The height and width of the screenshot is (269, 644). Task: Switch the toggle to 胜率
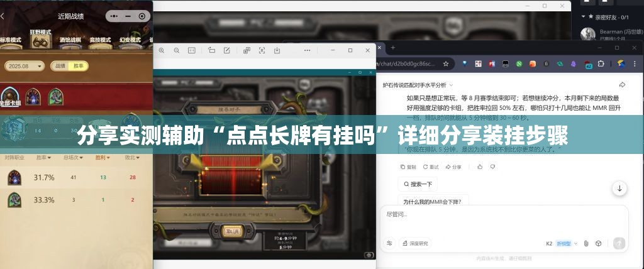click(78, 66)
